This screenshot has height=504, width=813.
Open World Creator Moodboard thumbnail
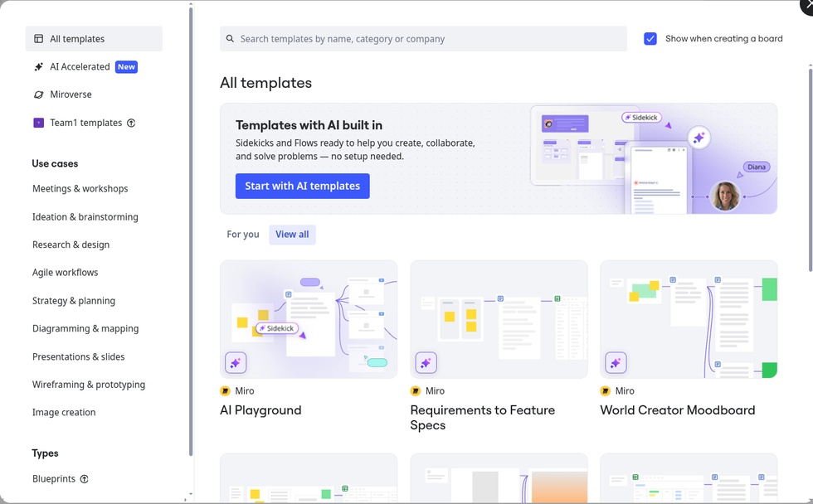click(689, 319)
